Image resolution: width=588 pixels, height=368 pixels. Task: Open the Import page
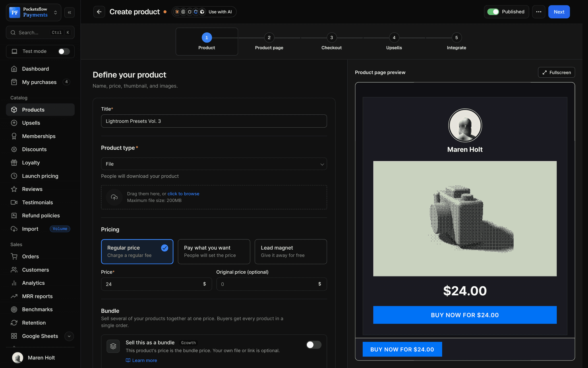pos(40,229)
